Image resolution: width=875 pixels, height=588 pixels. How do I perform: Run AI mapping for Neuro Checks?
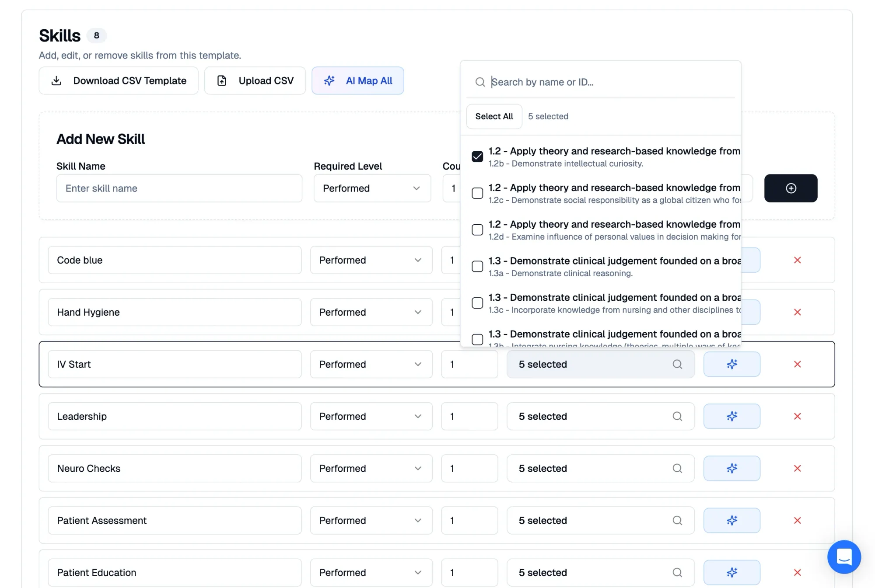(x=731, y=468)
